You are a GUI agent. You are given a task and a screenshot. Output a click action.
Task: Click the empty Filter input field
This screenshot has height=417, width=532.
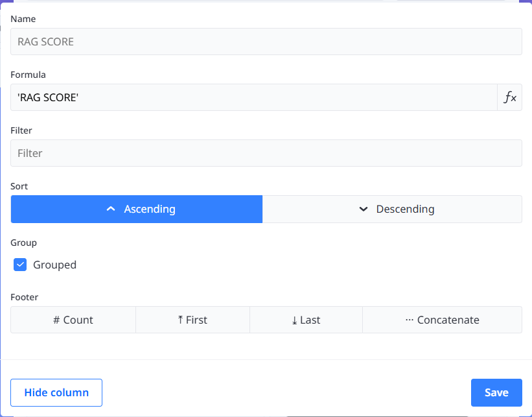coord(266,154)
